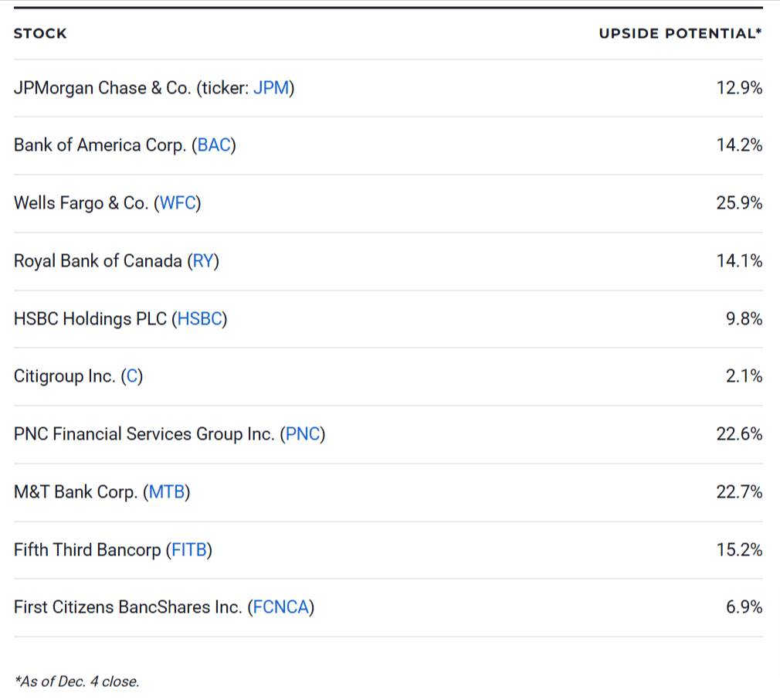Click the BAC ticker link

click(214, 145)
